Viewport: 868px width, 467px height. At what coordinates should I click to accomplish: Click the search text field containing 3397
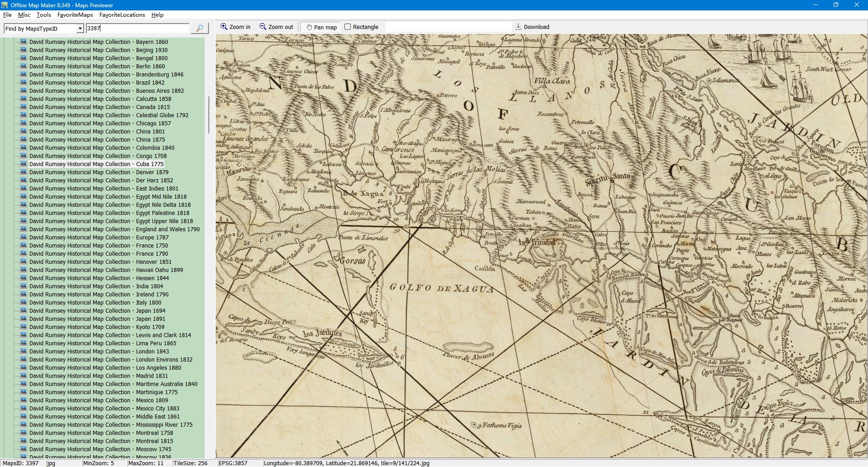tap(137, 29)
